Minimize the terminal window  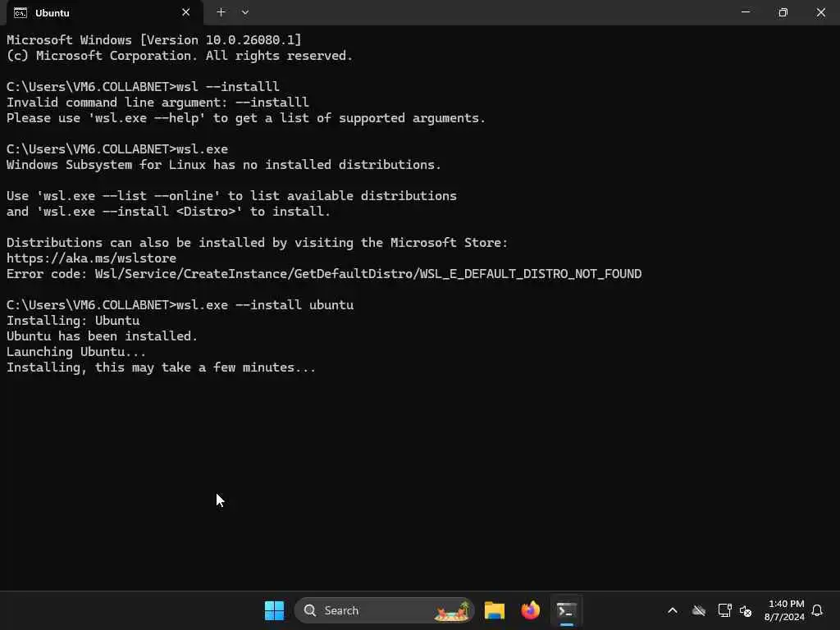tap(745, 11)
